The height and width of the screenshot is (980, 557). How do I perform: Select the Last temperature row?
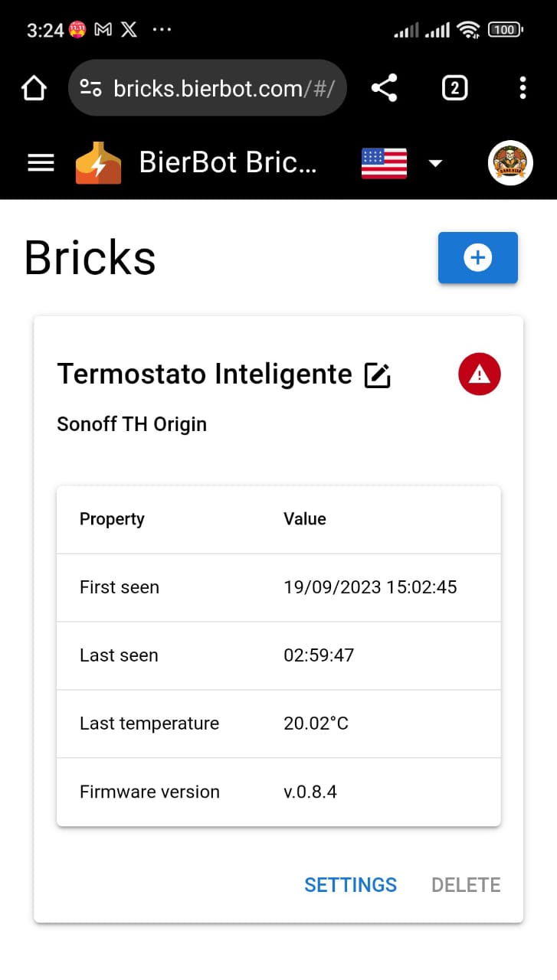279,724
